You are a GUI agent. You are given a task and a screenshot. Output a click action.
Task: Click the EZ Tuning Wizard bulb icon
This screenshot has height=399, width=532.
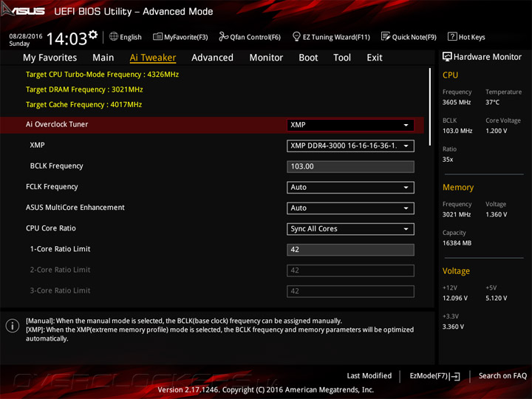296,36
